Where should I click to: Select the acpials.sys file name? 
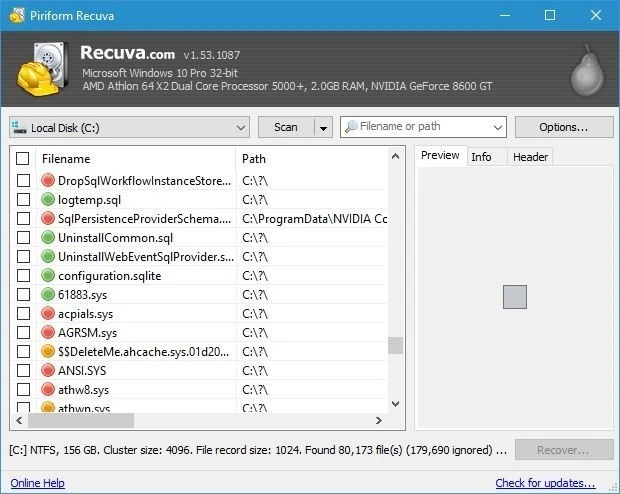(85, 314)
